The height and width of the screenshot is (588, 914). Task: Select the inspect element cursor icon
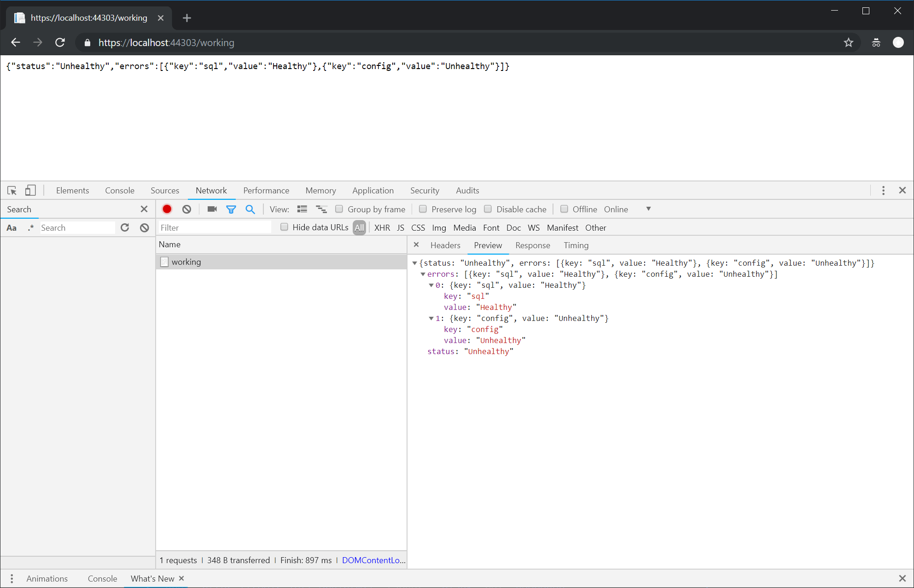click(x=12, y=190)
